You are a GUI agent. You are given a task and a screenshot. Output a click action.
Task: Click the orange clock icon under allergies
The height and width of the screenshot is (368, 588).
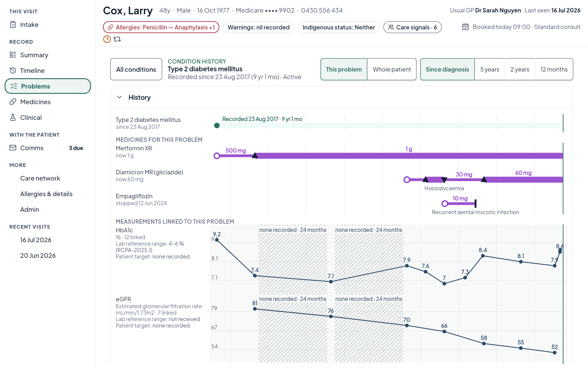pyautogui.click(x=107, y=39)
